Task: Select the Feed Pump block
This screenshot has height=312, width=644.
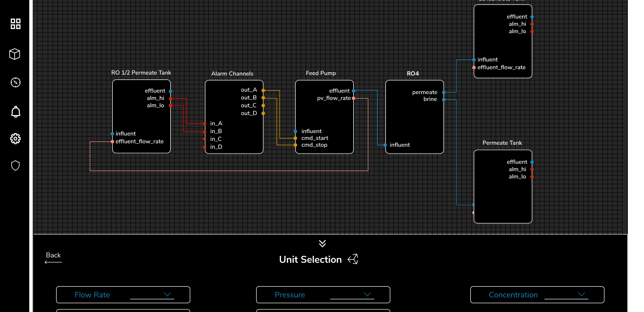Action: tap(324, 117)
